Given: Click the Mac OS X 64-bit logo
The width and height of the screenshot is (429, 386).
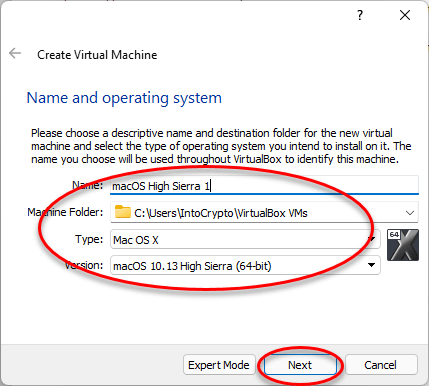Looking at the screenshot, I should [403, 245].
